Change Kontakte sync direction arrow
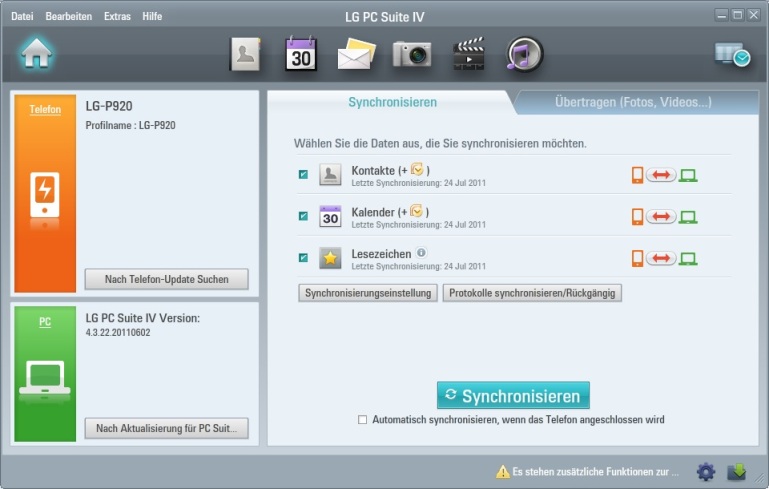This screenshot has width=769, height=489. pyautogui.click(x=661, y=176)
